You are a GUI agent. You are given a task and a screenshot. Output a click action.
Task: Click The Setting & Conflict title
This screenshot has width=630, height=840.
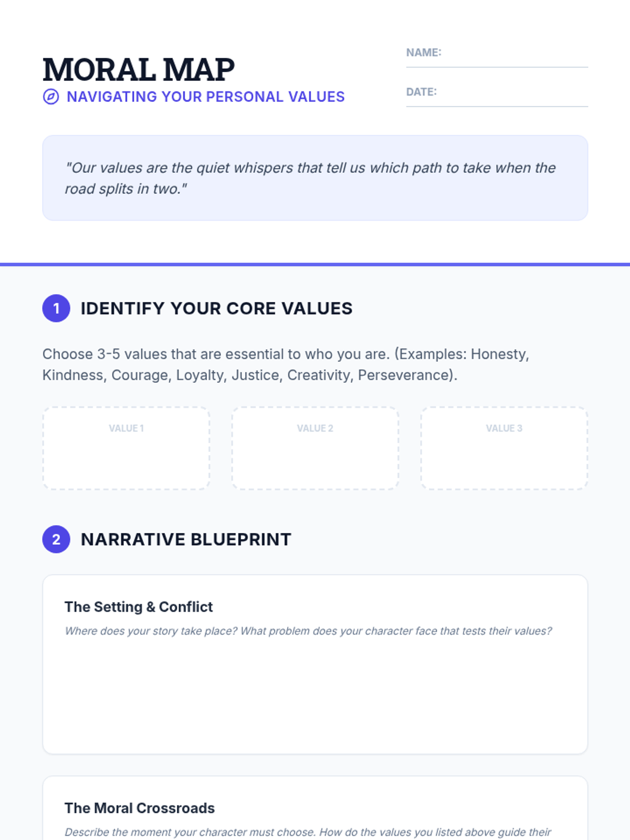[139, 607]
